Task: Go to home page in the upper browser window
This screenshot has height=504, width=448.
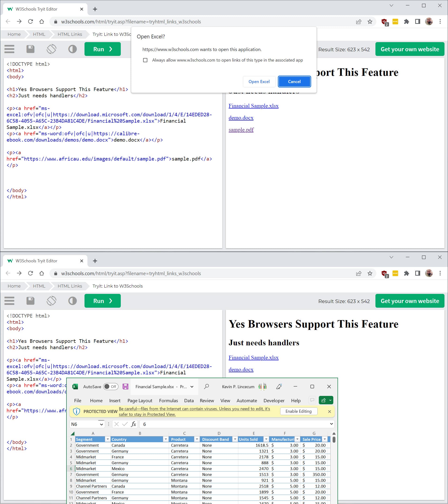Action: click(42, 22)
